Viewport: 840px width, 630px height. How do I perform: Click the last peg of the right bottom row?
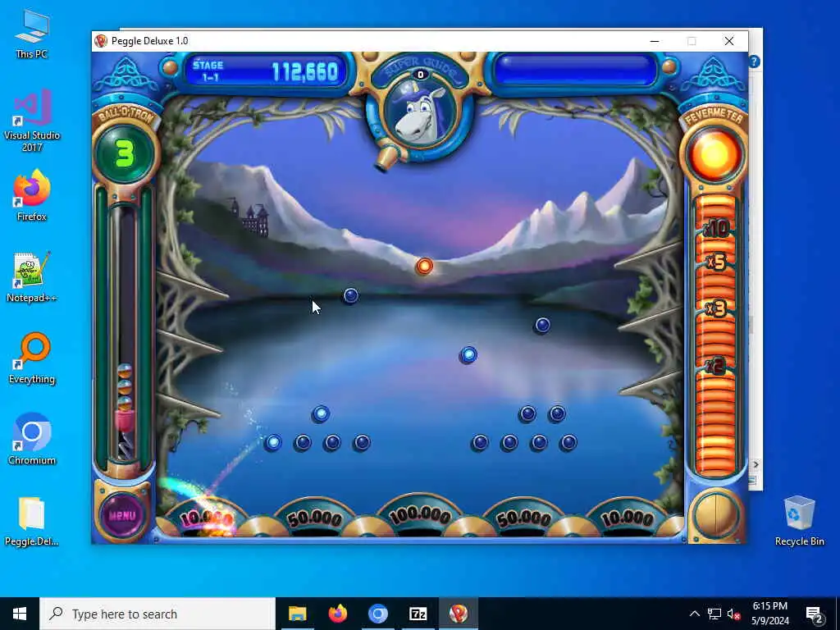click(x=568, y=442)
